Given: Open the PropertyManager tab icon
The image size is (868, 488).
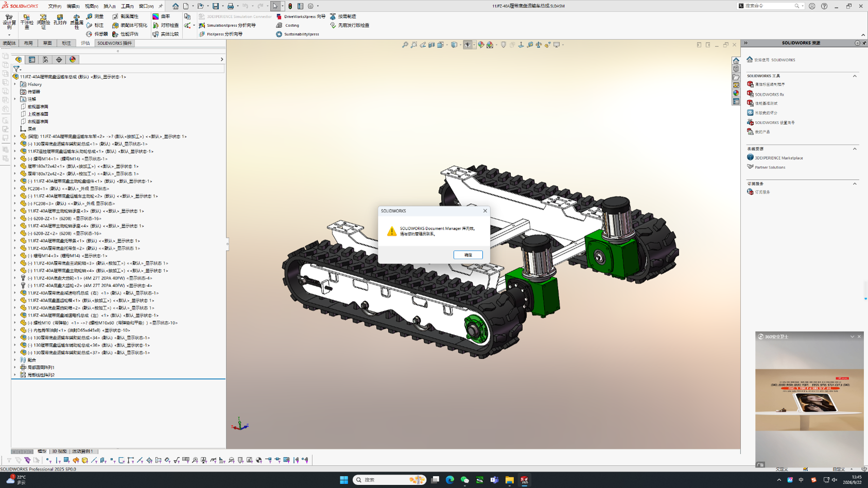Looking at the screenshot, I should tap(32, 60).
